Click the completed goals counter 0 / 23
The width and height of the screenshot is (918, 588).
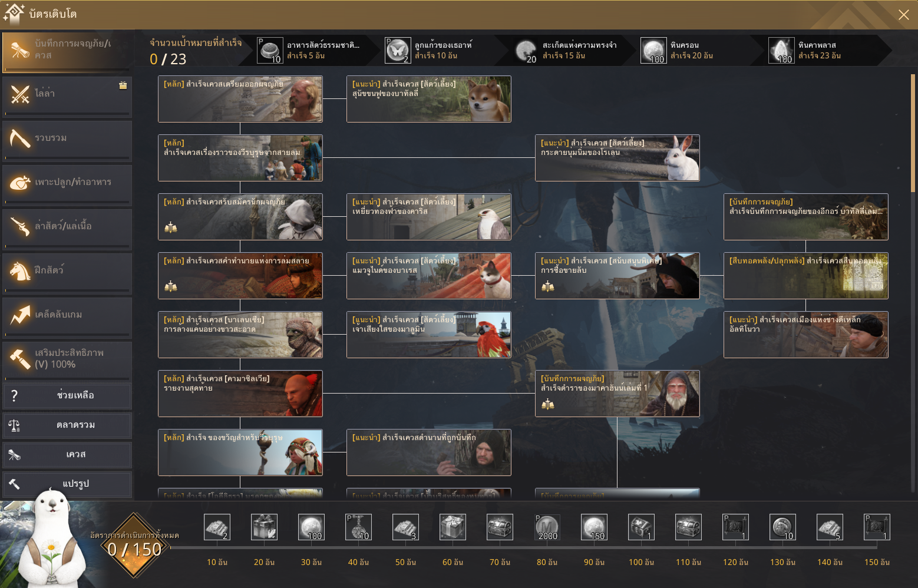168,59
